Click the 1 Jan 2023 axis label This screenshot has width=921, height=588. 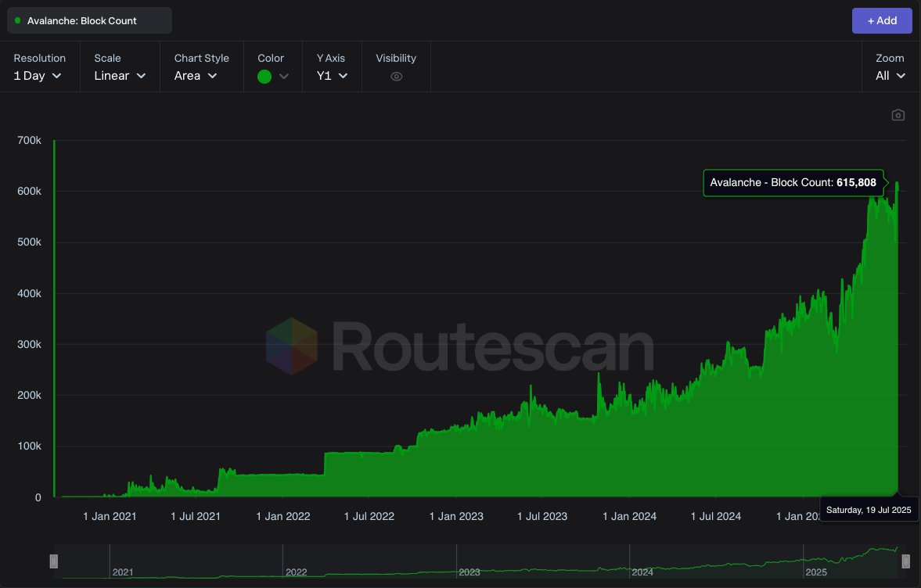pyautogui.click(x=456, y=516)
